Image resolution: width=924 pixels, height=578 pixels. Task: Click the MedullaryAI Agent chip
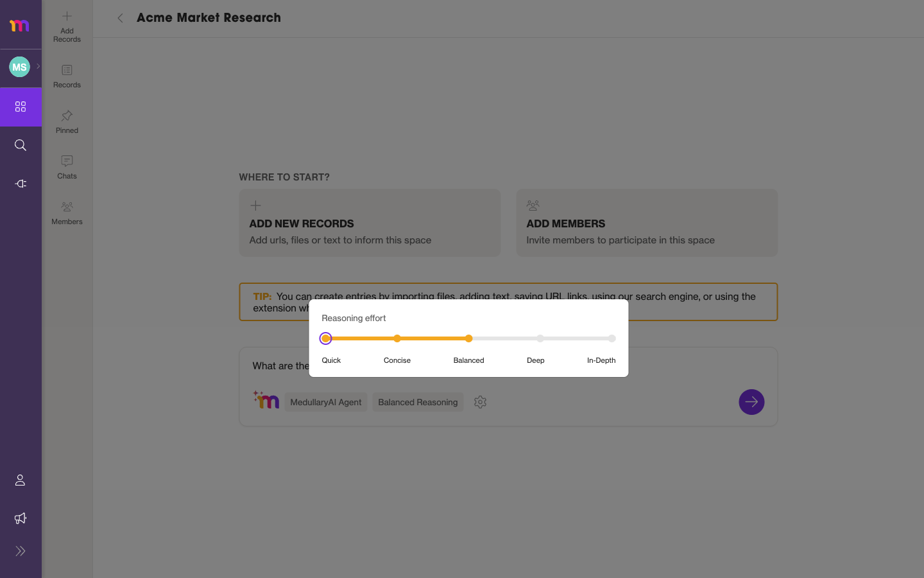click(326, 402)
